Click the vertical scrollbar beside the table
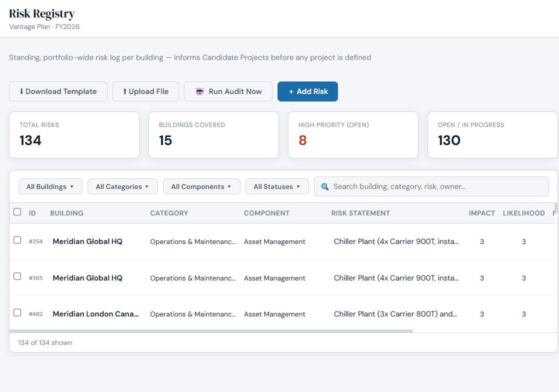559x392 pixels. point(556,208)
